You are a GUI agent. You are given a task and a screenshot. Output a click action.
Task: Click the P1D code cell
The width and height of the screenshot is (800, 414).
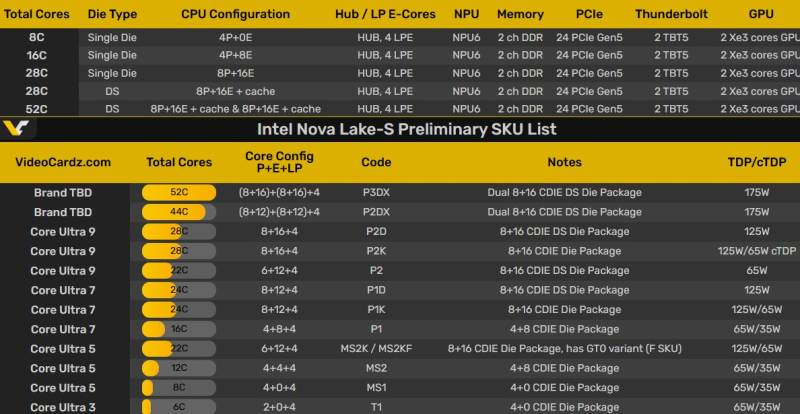[x=376, y=290]
